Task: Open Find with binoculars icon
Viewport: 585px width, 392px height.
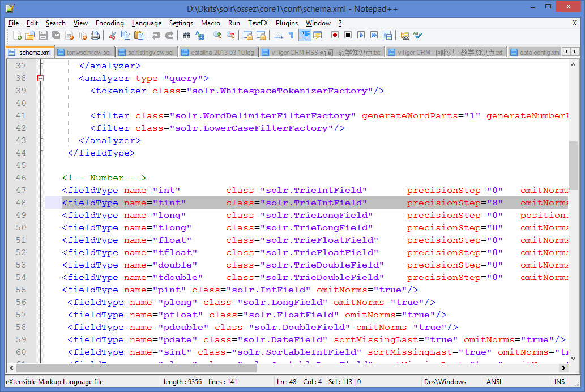Action: tap(186, 36)
